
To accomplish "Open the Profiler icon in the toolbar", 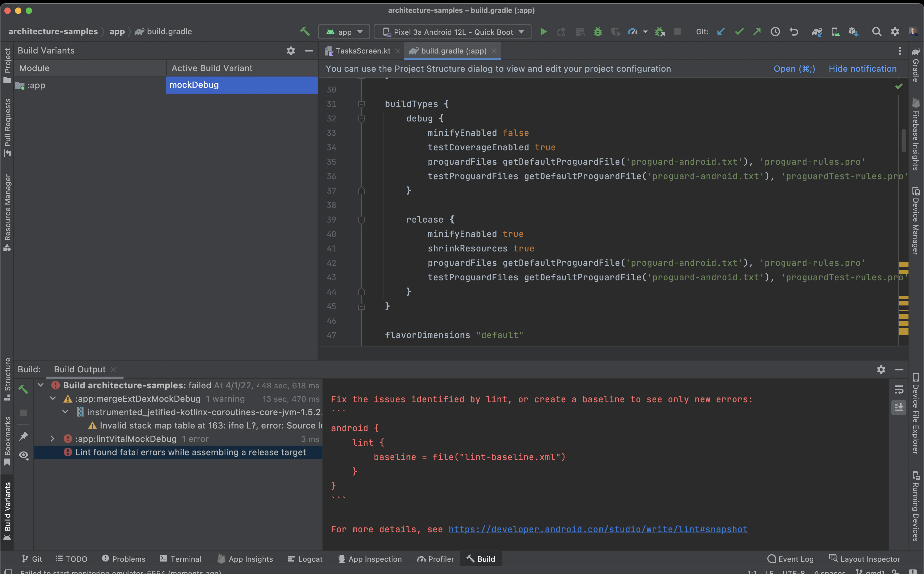I will [632, 32].
